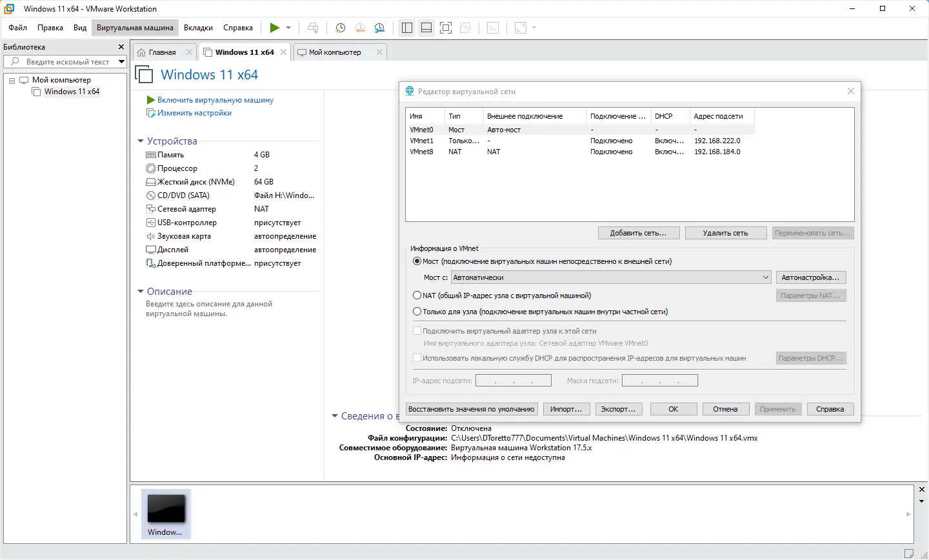Viewport: 929px width, 560px height.
Task: Open the Виртуальная машина menu
Action: (x=134, y=28)
